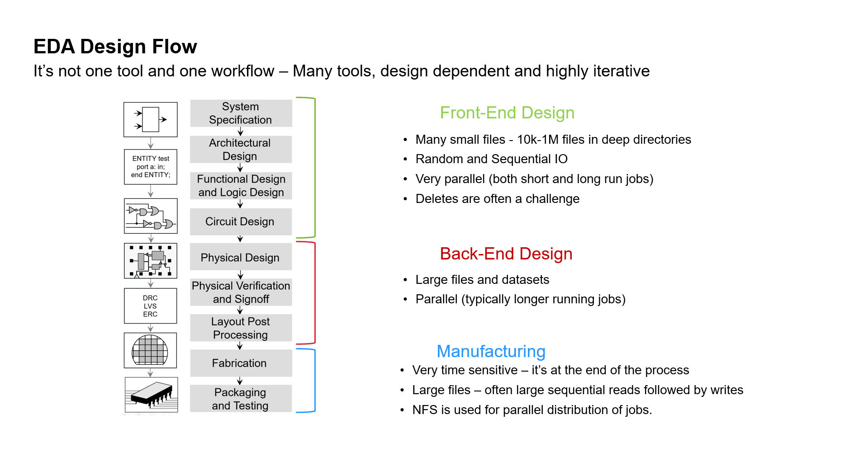Click the blue Manufacturing heading
The image size is (868, 457).
click(491, 351)
